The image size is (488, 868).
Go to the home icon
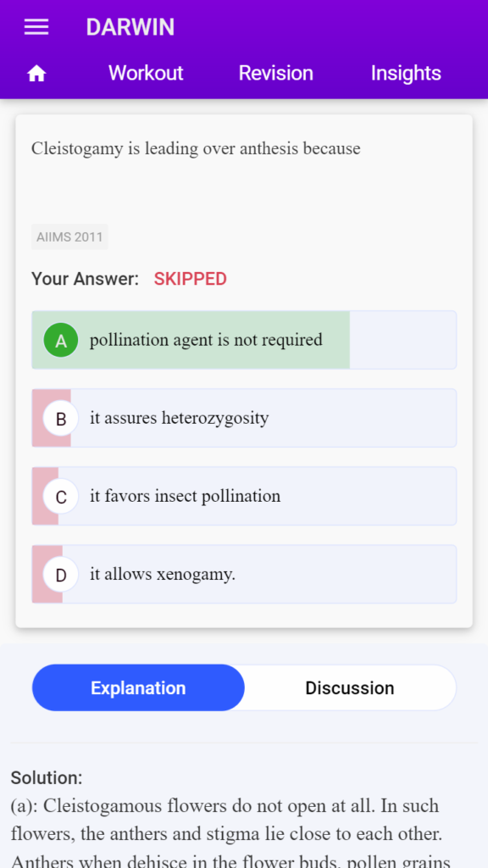[36, 73]
